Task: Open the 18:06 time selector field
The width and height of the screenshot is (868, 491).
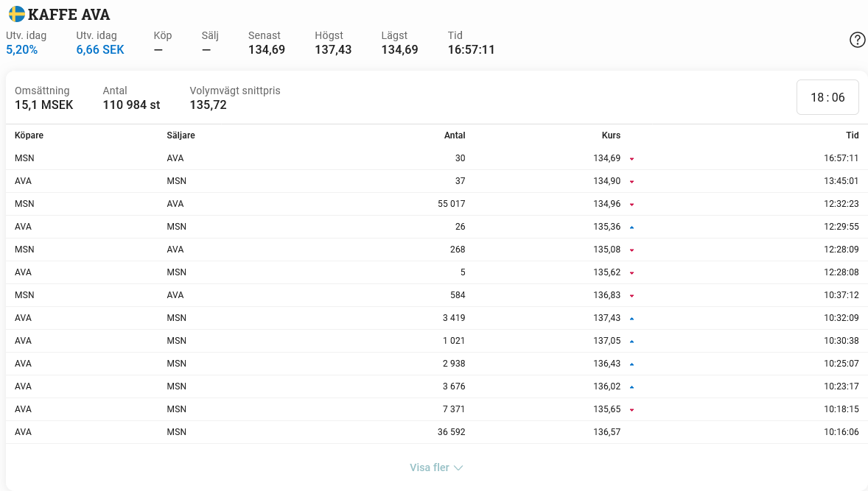Action: pyautogui.click(x=827, y=97)
